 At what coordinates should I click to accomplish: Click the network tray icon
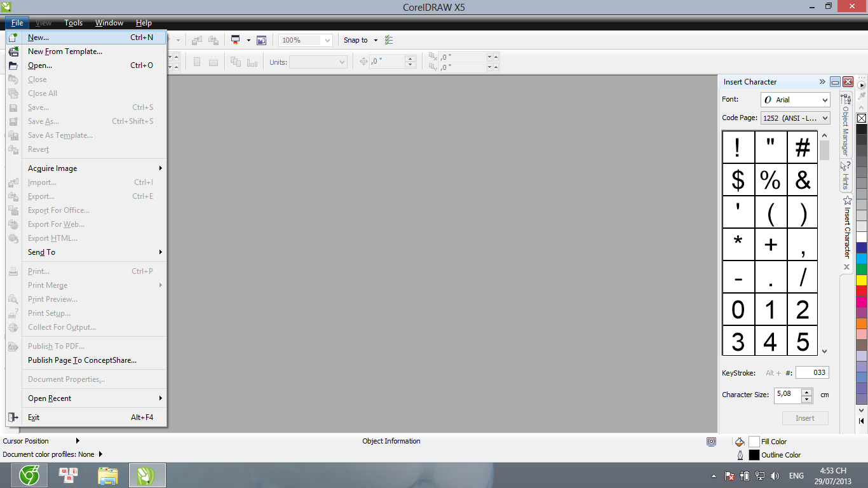click(x=760, y=475)
